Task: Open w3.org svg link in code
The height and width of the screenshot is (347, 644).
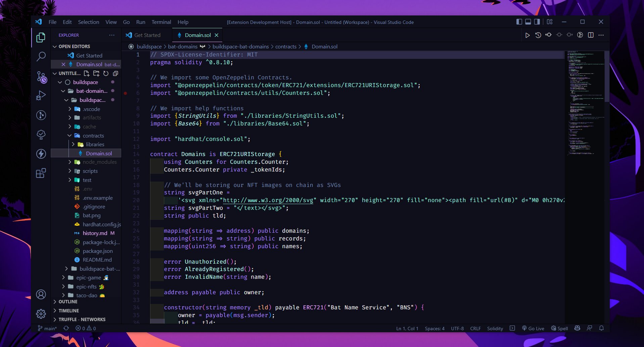Action: (268, 200)
